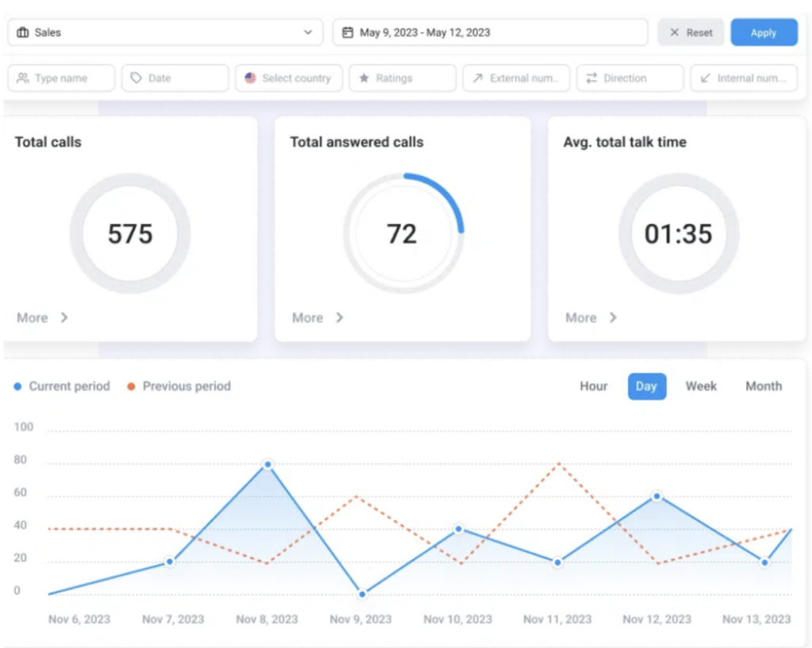Viewport: 812px width, 648px height.
Task: Expand More under Total calls
Action: tap(42, 317)
